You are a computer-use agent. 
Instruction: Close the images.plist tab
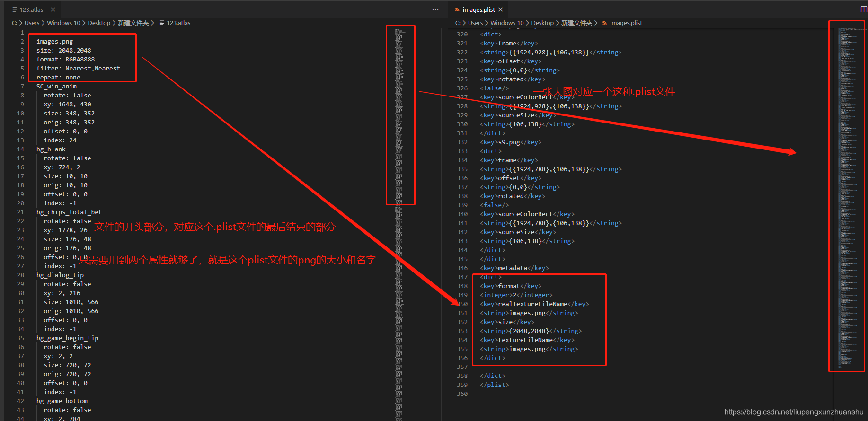point(501,9)
